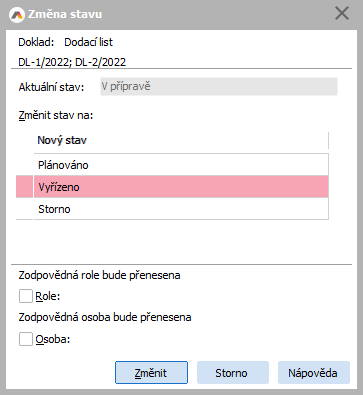
Task: Enable the Role checkbox
Action: (x=26, y=296)
